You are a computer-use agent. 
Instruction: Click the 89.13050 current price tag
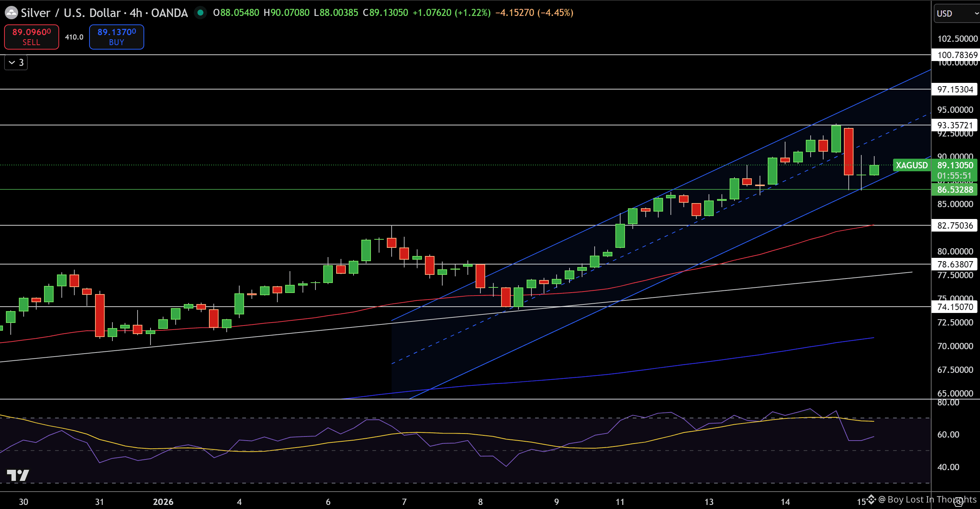click(955, 165)
